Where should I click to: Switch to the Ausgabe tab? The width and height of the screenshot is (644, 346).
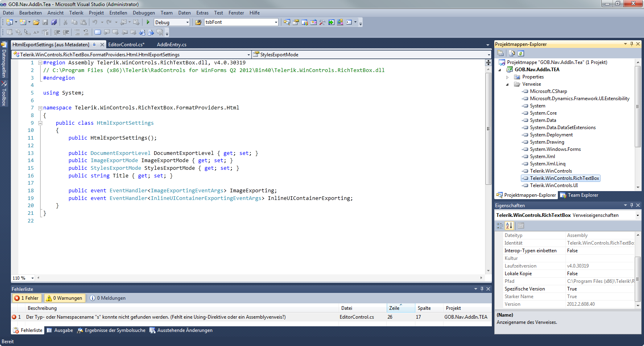(x=60, y=330)
